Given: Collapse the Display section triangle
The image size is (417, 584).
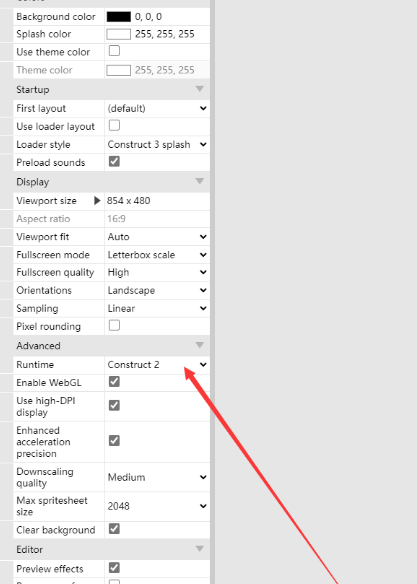Looking at the screenshot, I should point(200,181).
